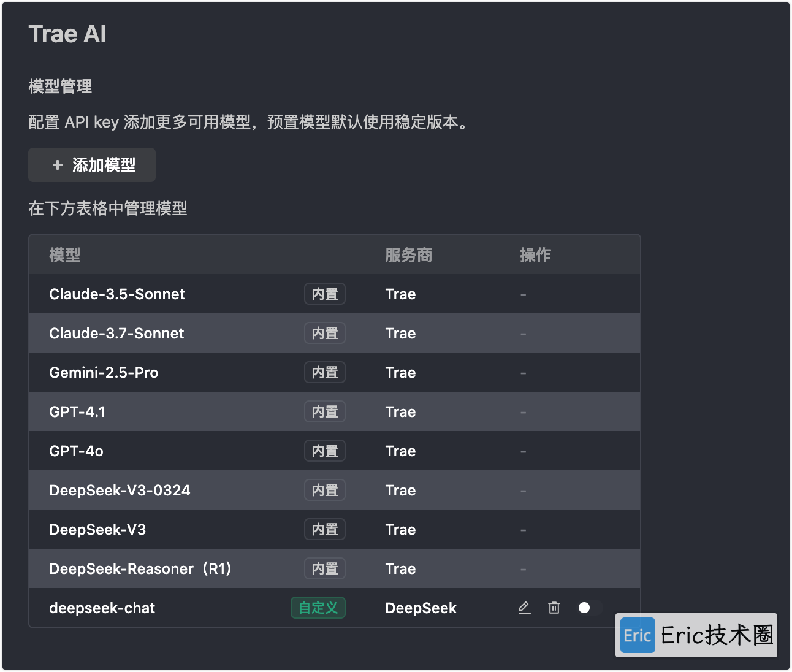792x672 pixels.
Task: Edit the deepseek-chat custom model
Action: coord(524,608)
